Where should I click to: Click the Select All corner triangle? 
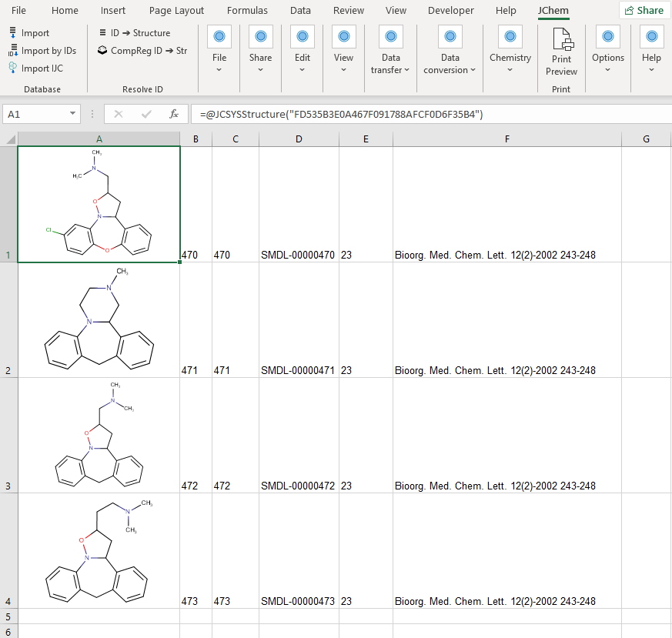coord(9,139)
